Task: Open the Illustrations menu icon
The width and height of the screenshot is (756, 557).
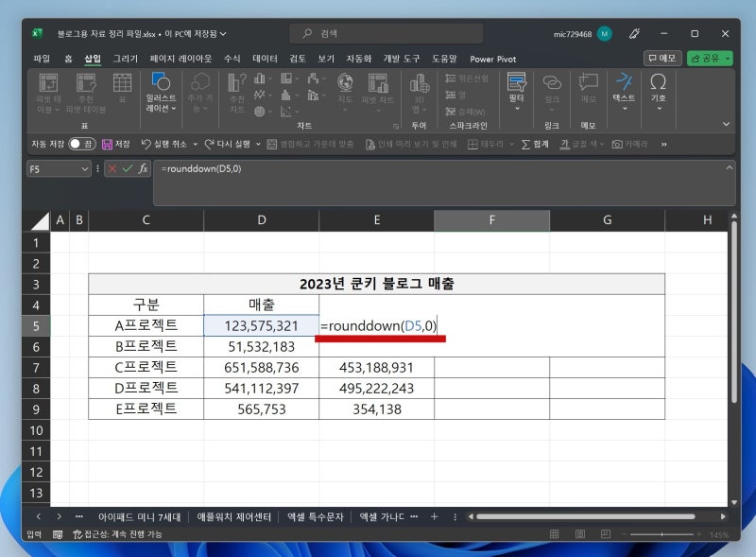Action: click(161, 93)
